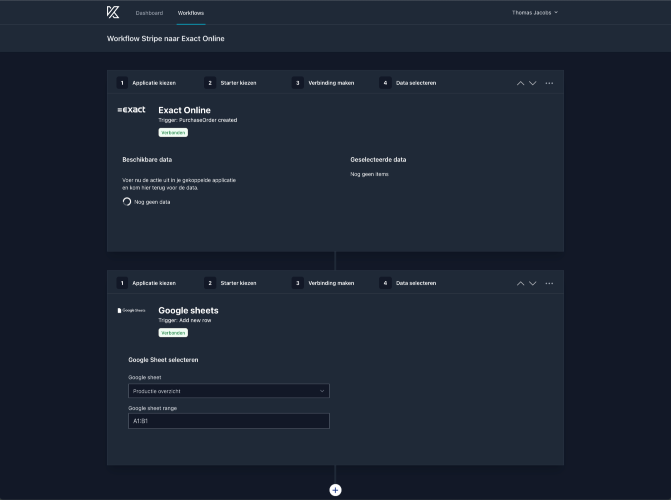
Task: Select step 3 Verbinding maken in Exact Online card
Action: point(323,83)
